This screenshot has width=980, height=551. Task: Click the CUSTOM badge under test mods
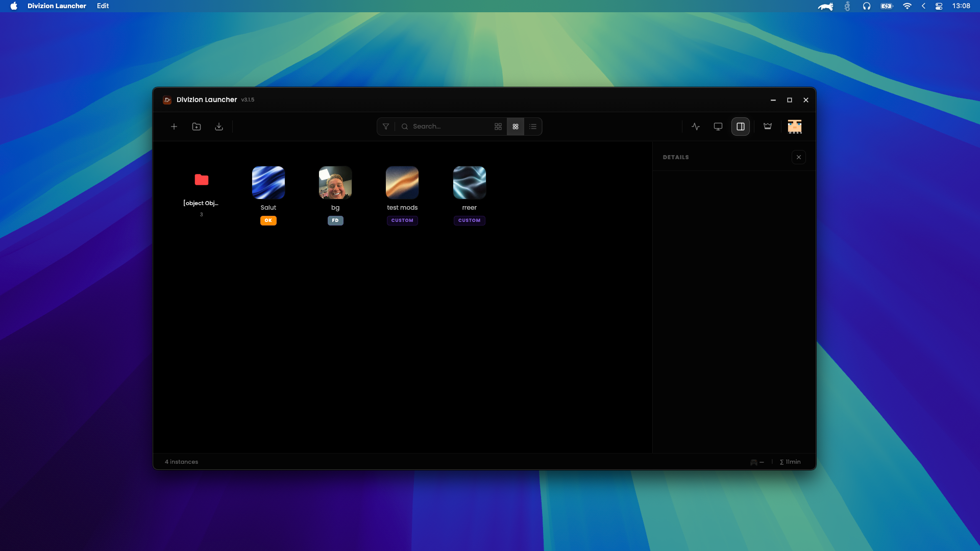402,220
